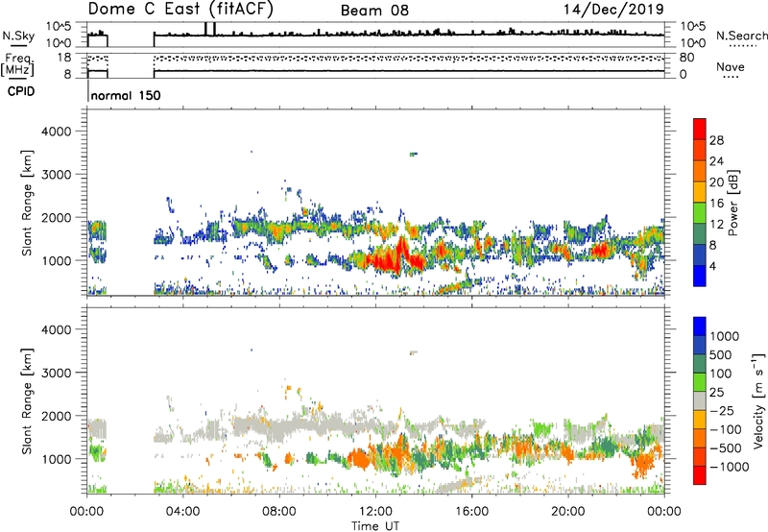768x532 pixels.
Task: Click the red bottom segment of Velocity colorbar
Action: click(700, 475)
